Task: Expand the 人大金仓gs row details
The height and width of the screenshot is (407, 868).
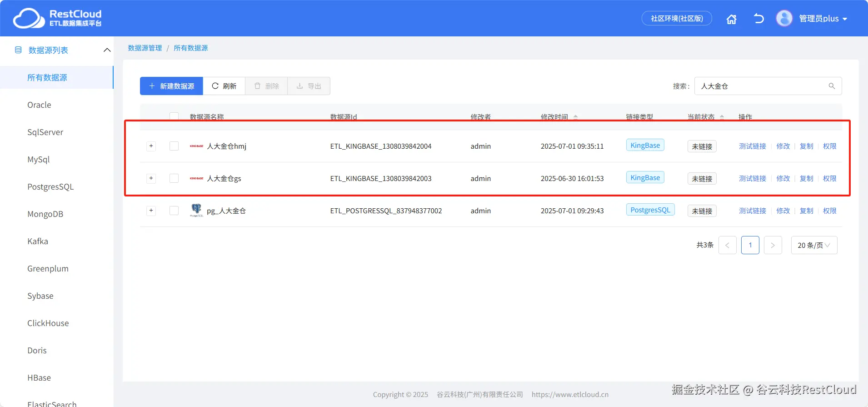Action: (x=151, y=178)
